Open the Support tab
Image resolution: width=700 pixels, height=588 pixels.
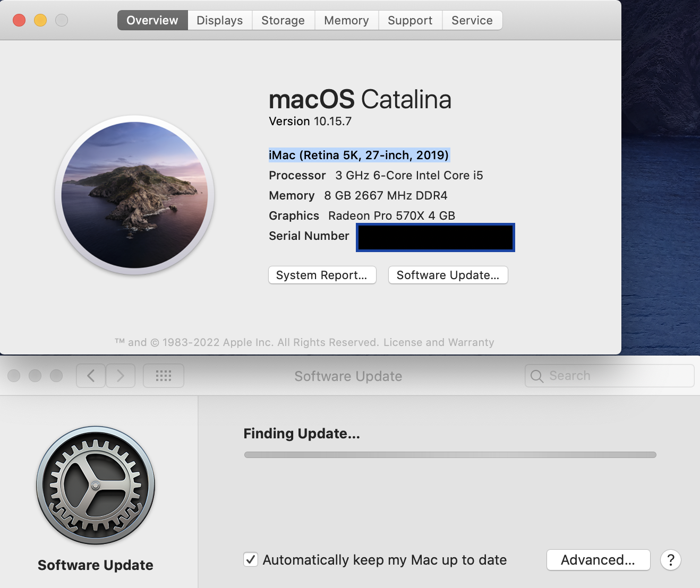point(410,20)
